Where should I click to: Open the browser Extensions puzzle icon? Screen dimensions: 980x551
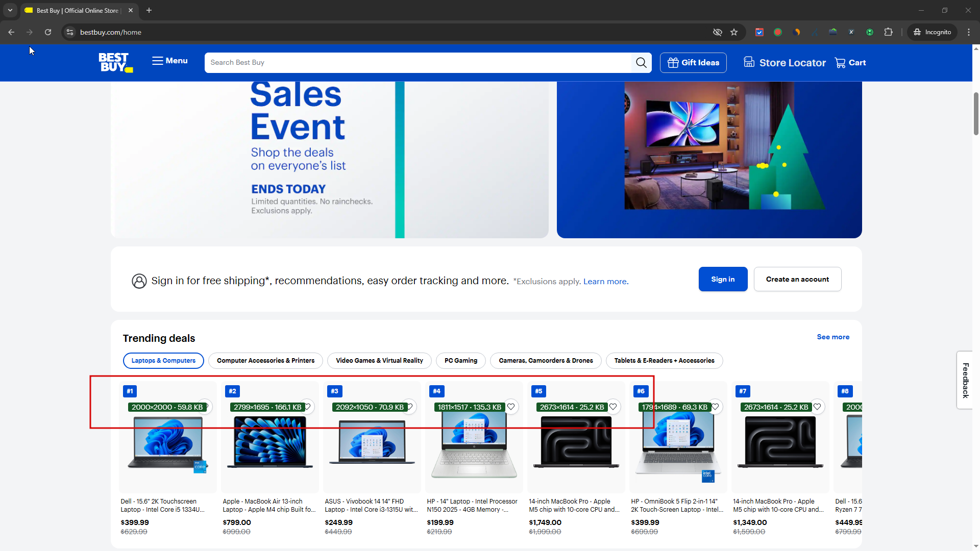point(889,32)
